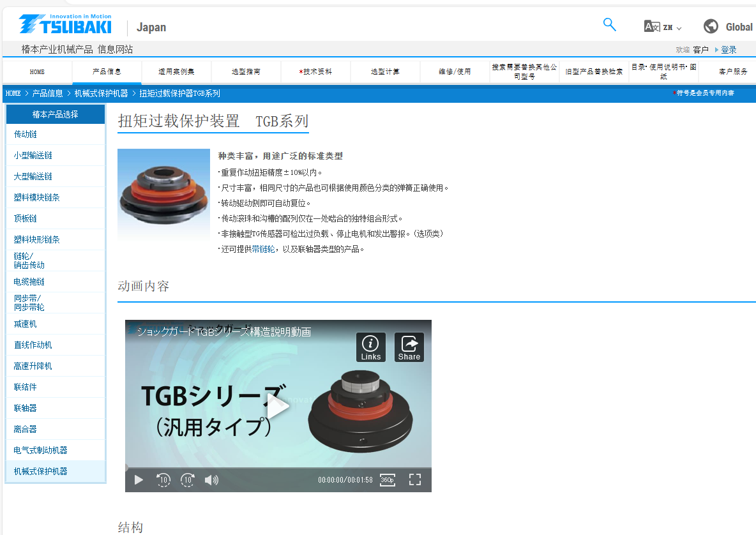Screen dimensions: 756x535
Task: Expand the 产品信息 menu tab
Action: pos(106,71)
